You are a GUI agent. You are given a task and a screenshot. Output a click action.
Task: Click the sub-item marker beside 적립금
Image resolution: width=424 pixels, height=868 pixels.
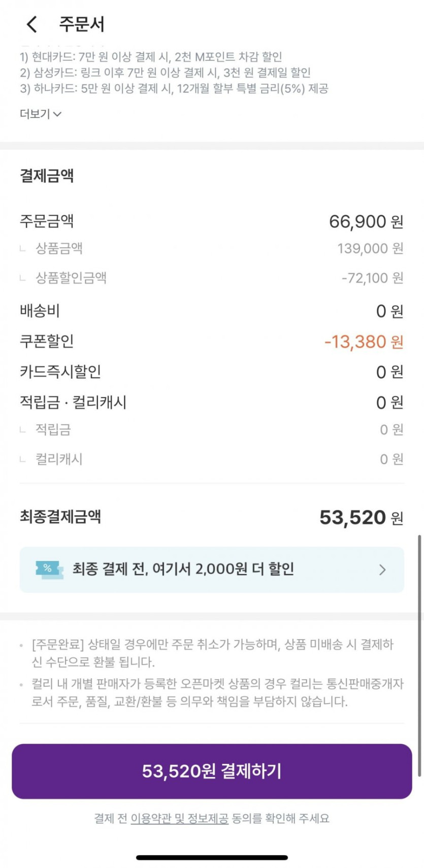pos(22,430)
